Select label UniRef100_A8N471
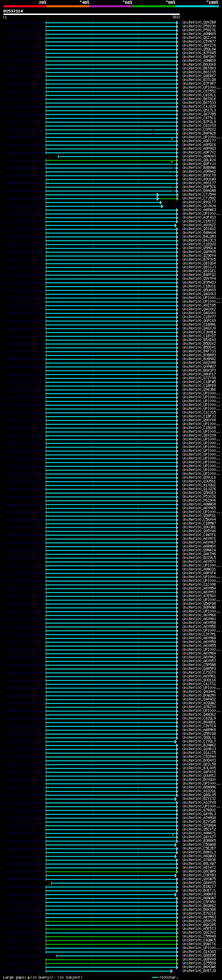Screen dimensions: 222x980 (199, 833)
